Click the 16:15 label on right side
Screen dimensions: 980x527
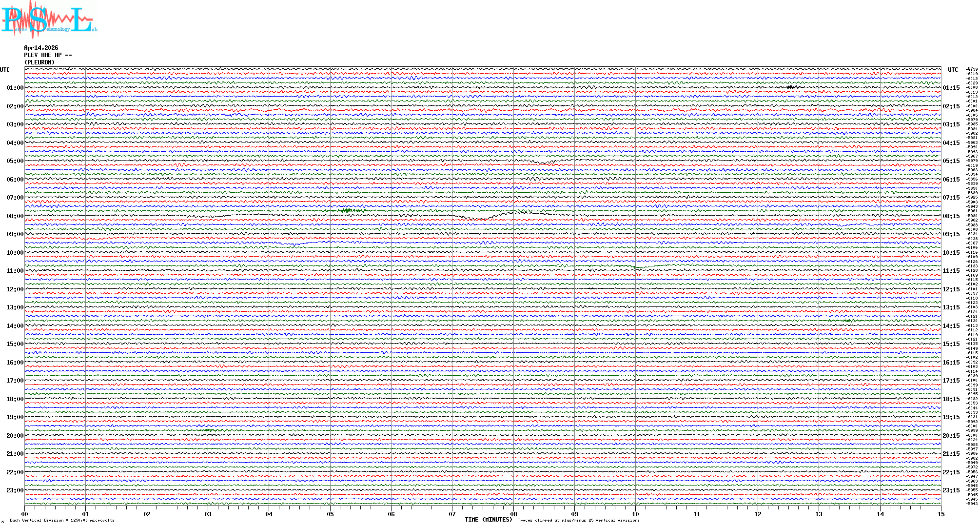pyautogui.click(x=951, y=363)
